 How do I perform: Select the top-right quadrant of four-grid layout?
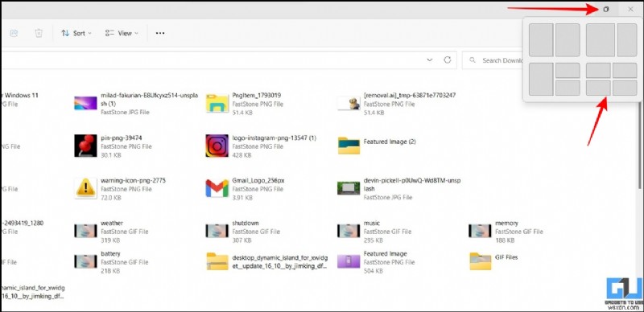pyautogui.click(x=625, y=70)
